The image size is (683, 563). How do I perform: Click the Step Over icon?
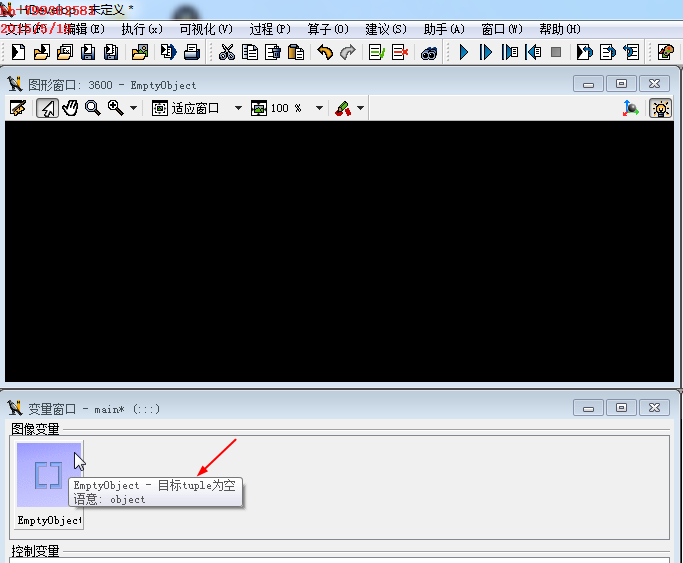coord(485,52)
